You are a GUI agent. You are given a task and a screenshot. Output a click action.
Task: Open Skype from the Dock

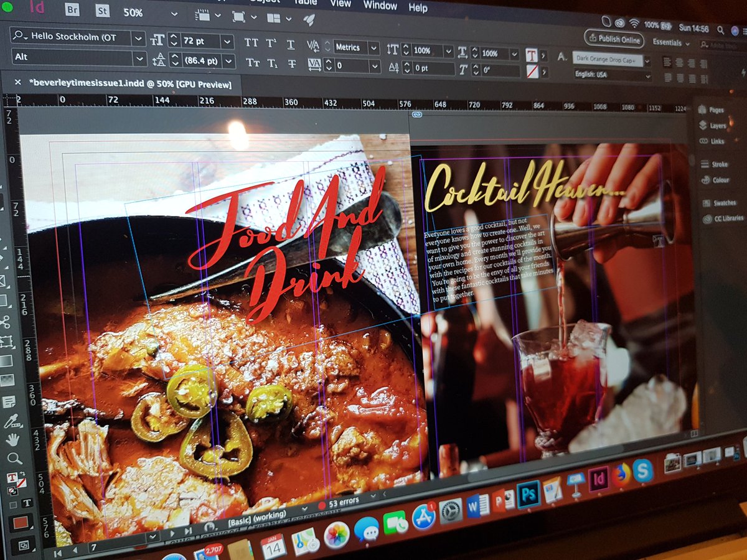coord(642,471)
